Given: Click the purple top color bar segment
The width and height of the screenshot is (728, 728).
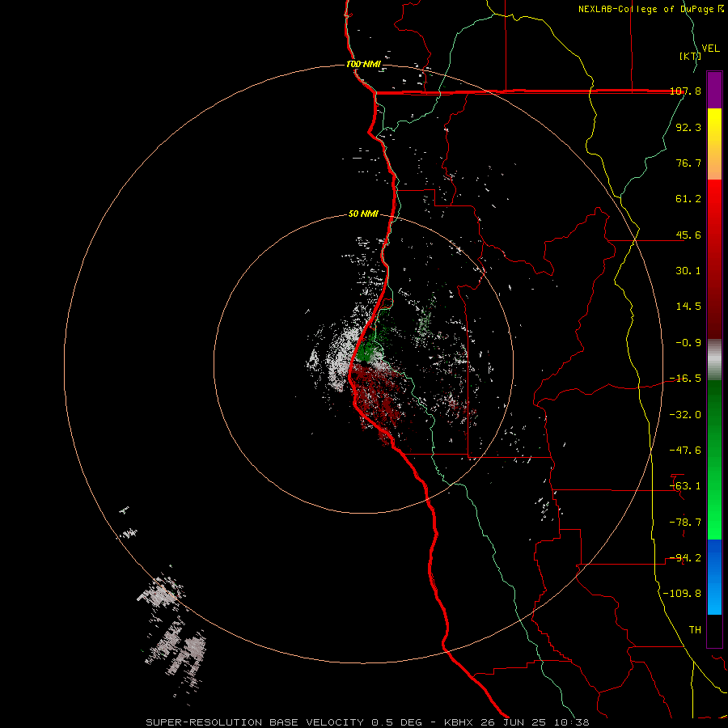Looking at the screenshot, I should coord(714,90).
